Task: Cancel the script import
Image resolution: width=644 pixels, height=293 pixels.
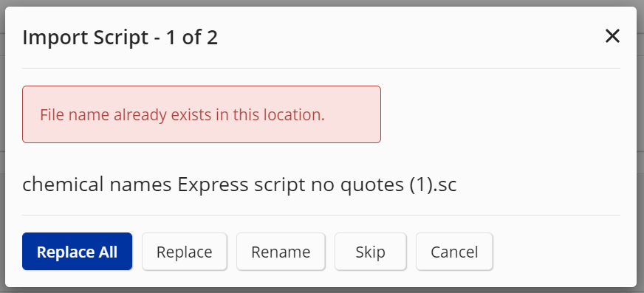Action: coord(454,252)
